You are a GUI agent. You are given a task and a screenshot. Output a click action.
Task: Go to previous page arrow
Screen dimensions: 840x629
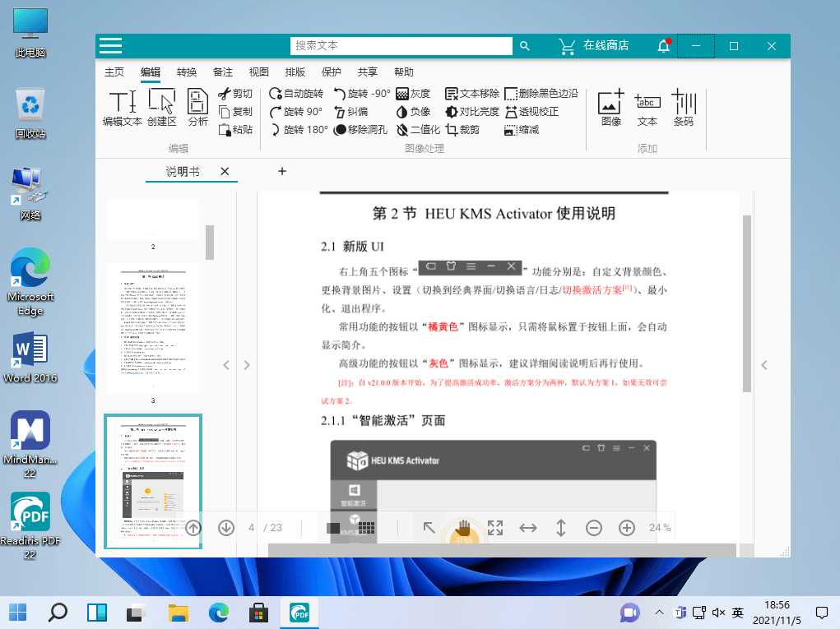tap(193, 528)
